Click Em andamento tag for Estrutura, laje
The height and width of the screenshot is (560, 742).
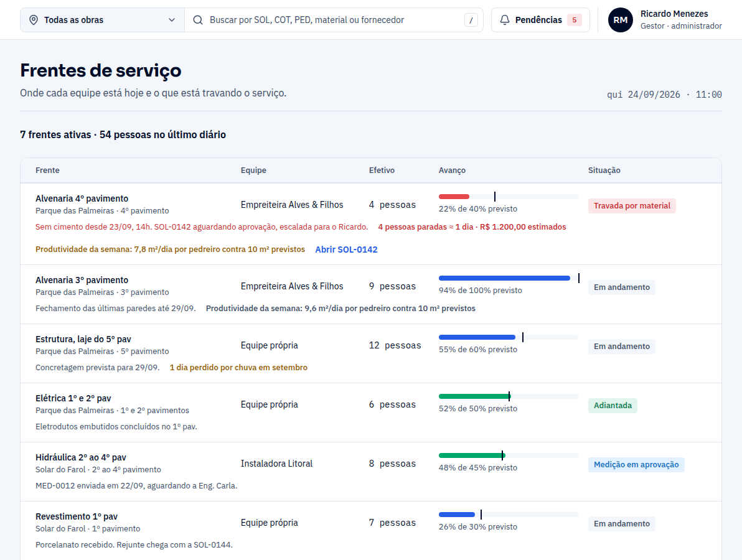point(621,346)
